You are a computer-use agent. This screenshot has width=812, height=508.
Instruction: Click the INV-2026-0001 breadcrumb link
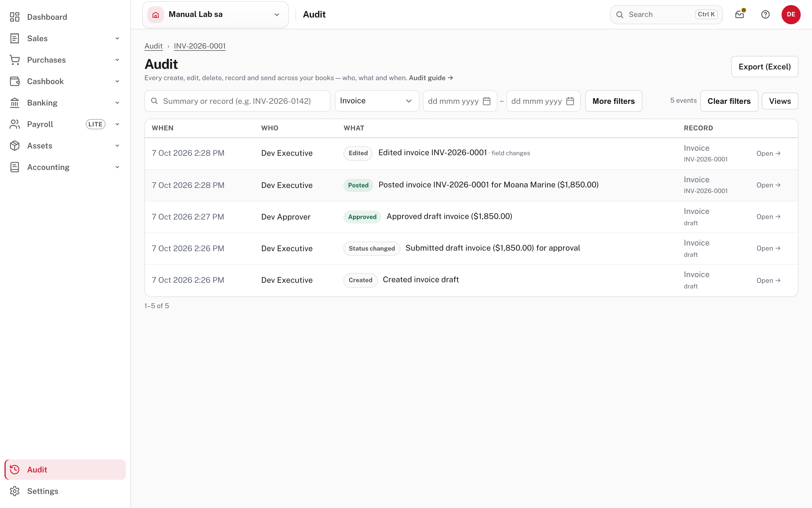pos(200,46)
